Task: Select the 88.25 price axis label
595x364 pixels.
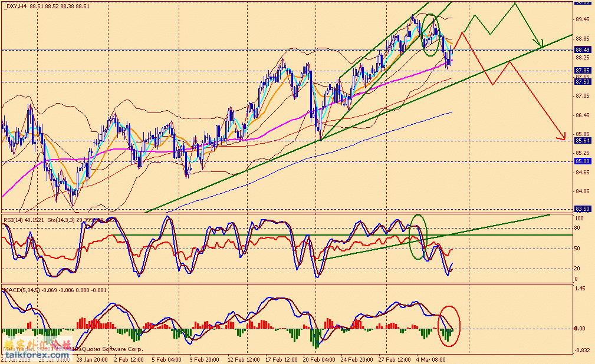Action: (583, 58)
